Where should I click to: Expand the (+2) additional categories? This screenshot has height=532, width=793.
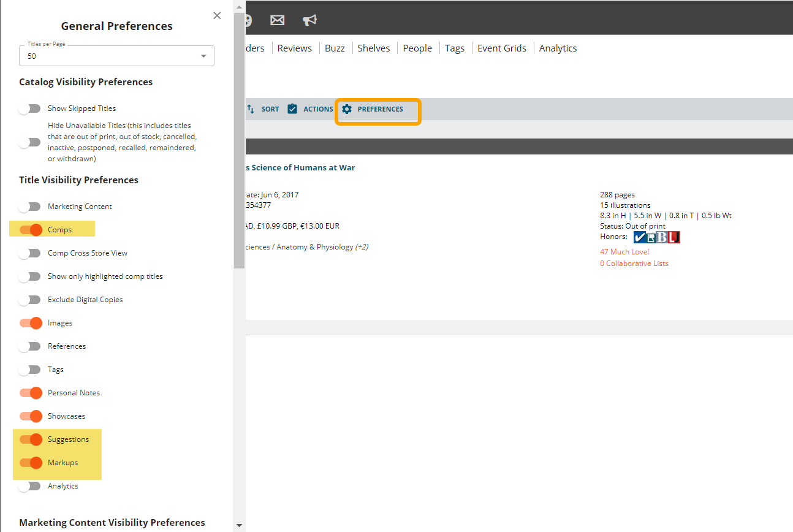click(x=362, y=247)
